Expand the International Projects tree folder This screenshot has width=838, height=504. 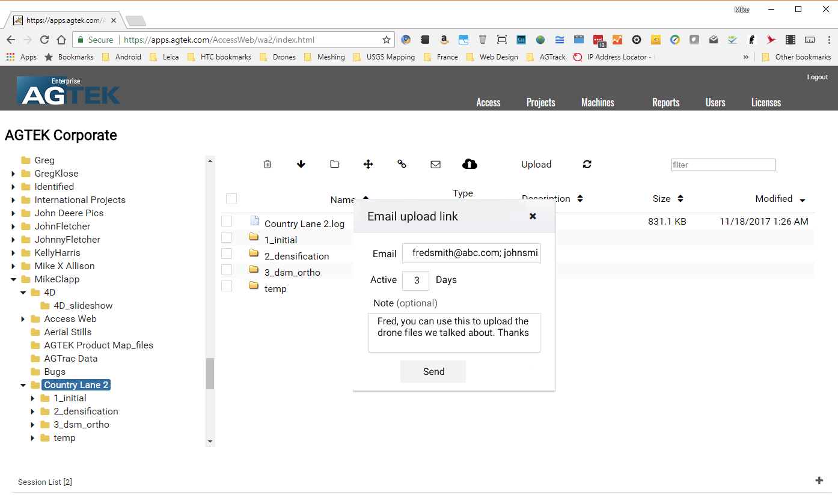pyautogui.click(x=13, y=200)
